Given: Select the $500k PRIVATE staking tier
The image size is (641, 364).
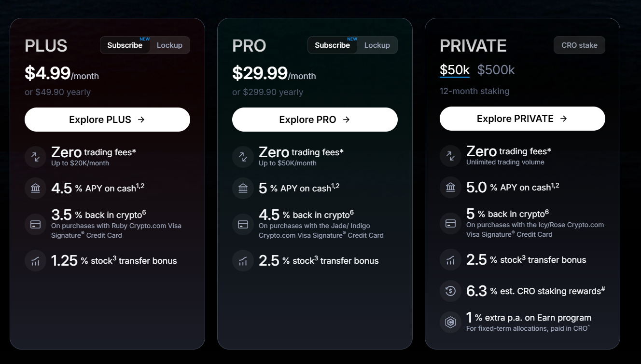Looking at the screenshot, I should [x=496, y=70].
